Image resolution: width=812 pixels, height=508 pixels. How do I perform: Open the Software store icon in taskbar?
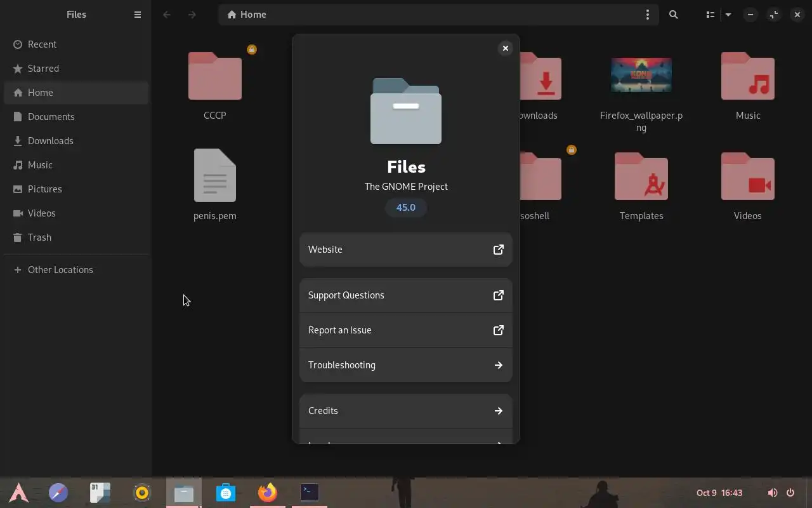226,492
